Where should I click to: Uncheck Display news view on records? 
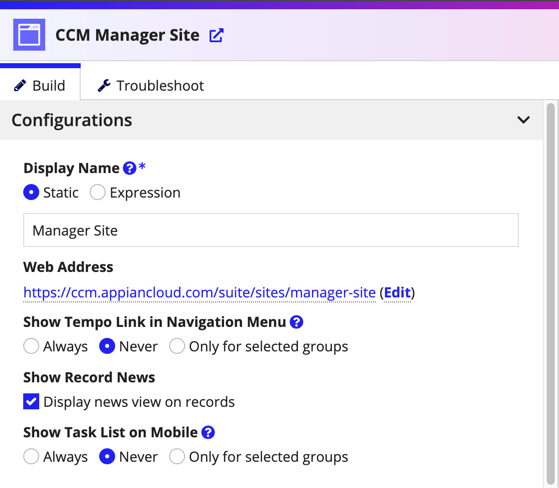click(31, 401)
